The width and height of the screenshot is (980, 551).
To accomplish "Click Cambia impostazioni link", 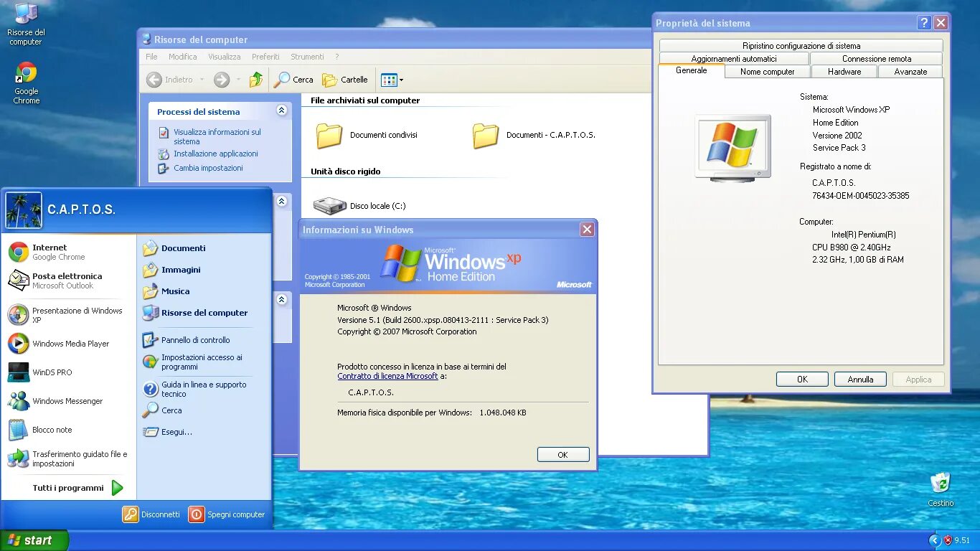I will 208,168.
